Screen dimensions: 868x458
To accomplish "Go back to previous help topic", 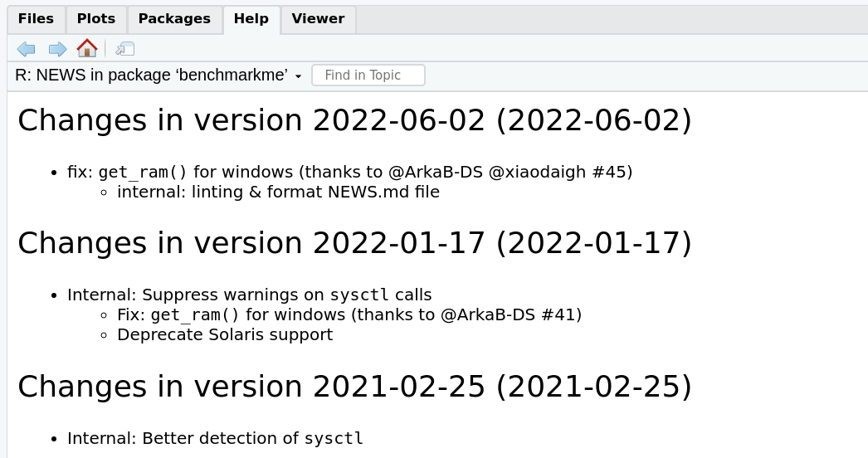I will coord(26,49).
